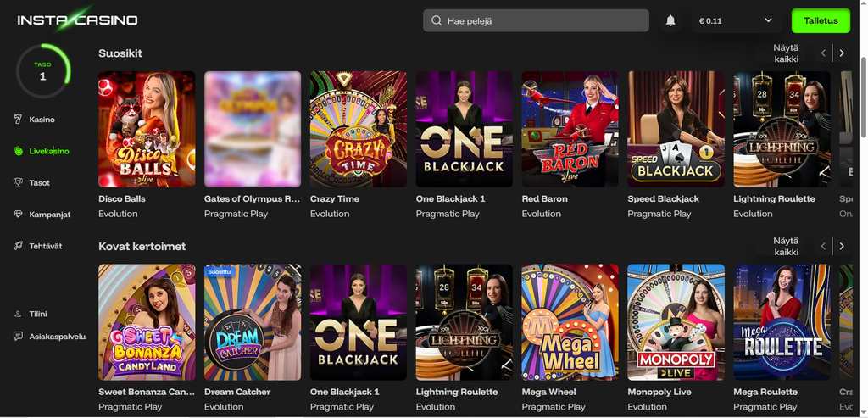Viewport: 868px width, 418px height.
Task: Open Red Baron game thumbnail
Action: 570,129
